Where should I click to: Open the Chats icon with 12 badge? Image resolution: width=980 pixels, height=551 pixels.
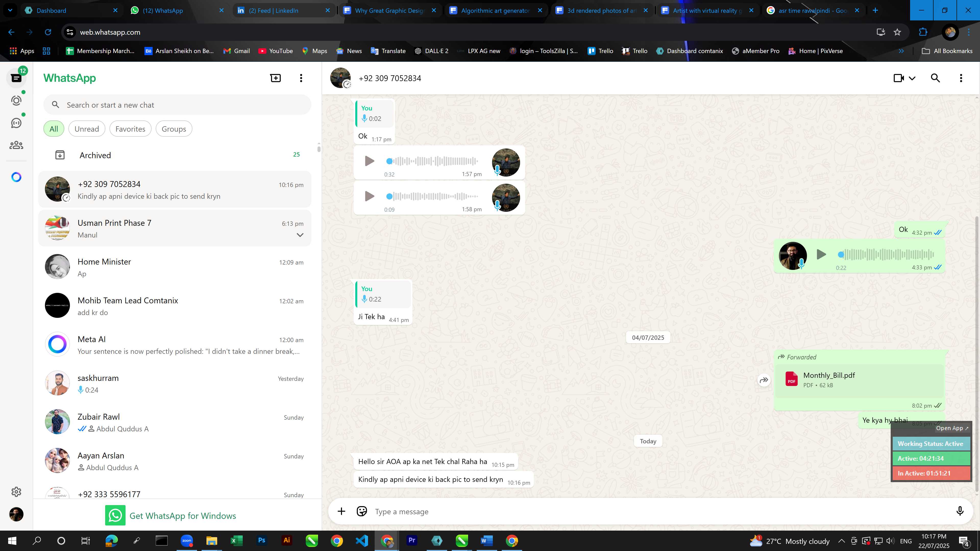[x=16, y=78]
